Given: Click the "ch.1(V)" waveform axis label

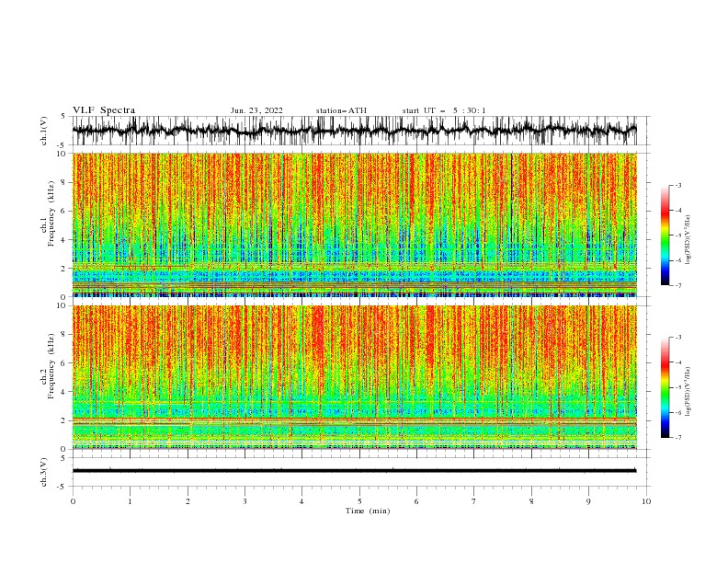Looking at the screenshot, I should click(44, 131).
